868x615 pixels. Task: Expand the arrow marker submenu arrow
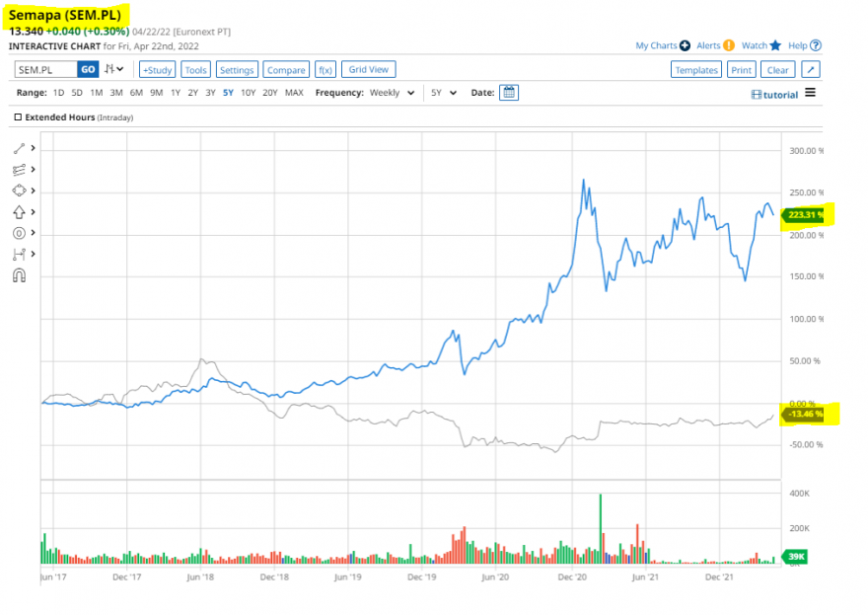[34, 212]
